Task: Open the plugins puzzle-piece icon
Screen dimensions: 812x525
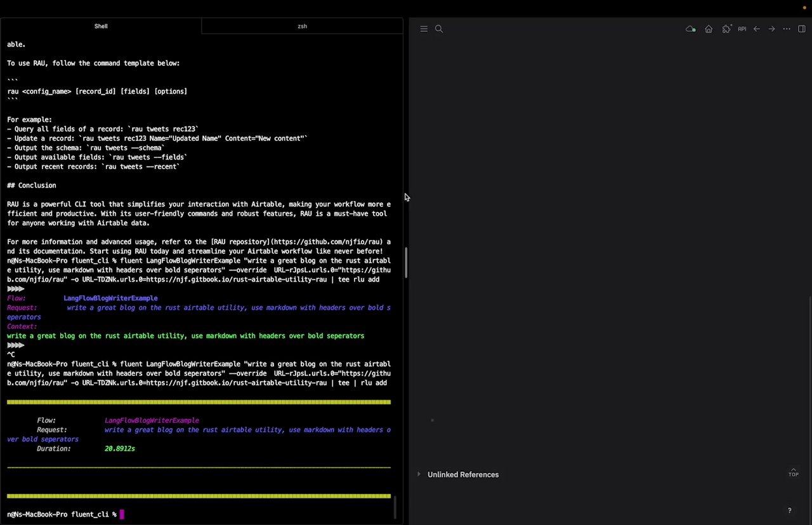Action: point(726,29)
